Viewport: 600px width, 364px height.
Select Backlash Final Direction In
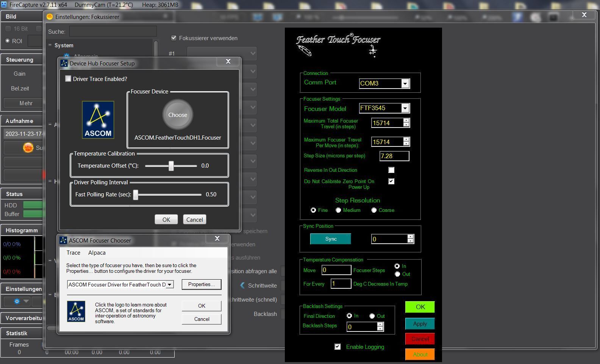pos(349,316)
